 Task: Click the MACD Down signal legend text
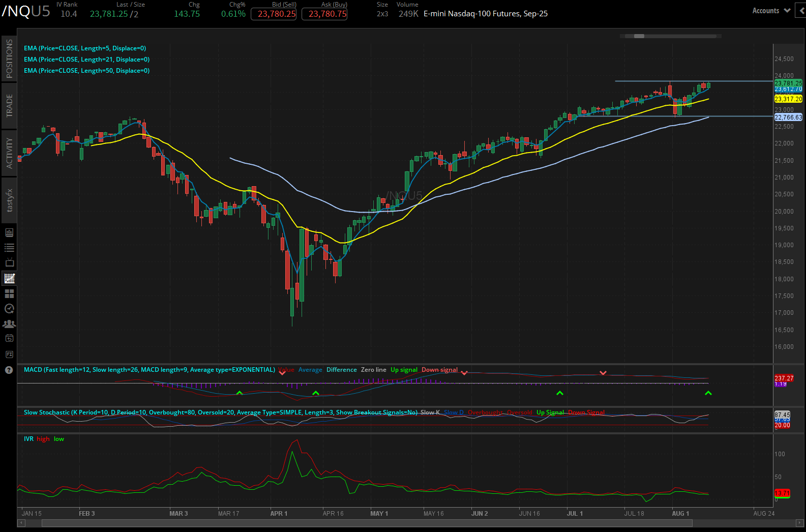439,370
